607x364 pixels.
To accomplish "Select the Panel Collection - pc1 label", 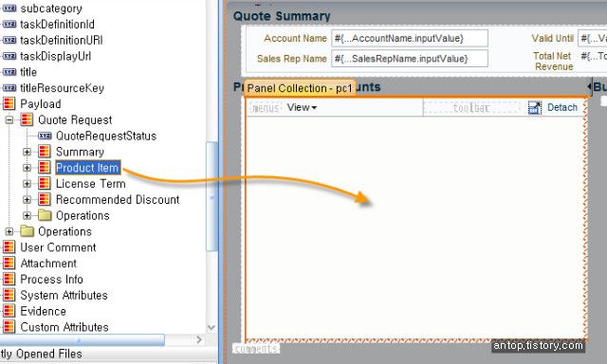I will (x=300, y=88).
